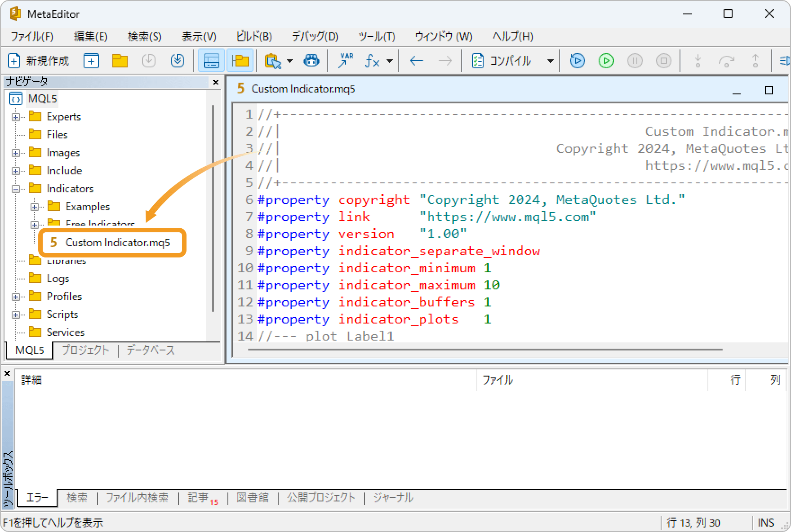Viewport: 791px width, 532px height.
Task: Open the Debug (デバッグ) menu
Action: [x=315, y=36]
